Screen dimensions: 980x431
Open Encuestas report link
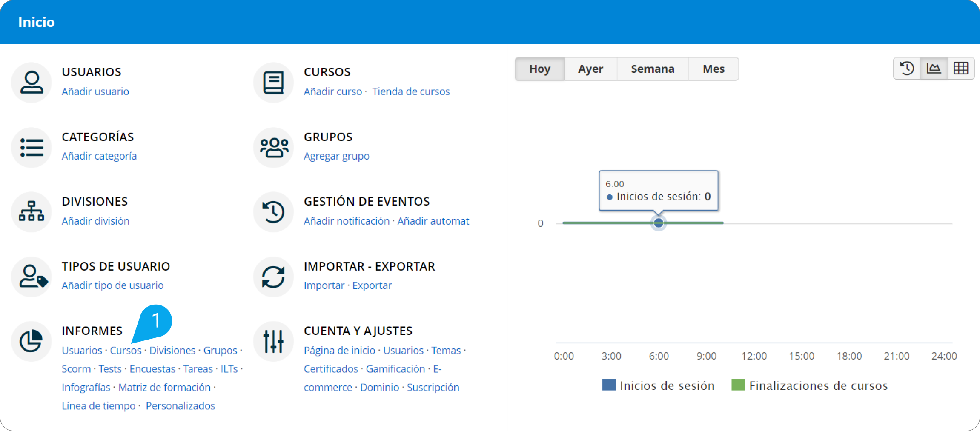[x=152, y=369]
